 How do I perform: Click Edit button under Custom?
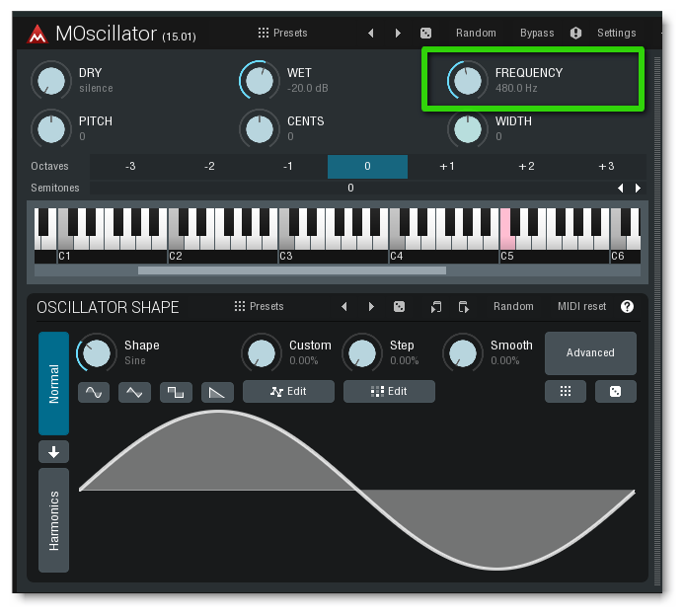[x=288, y=392]
